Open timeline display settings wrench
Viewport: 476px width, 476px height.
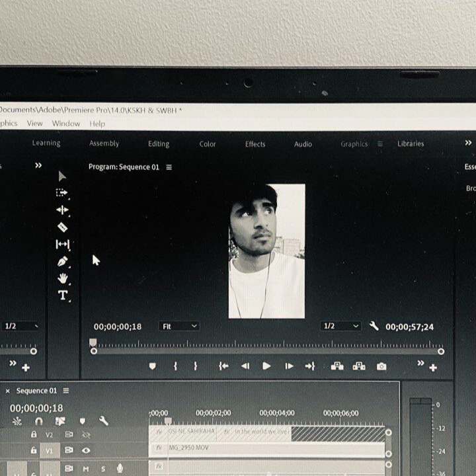click(x=104, y=421)
